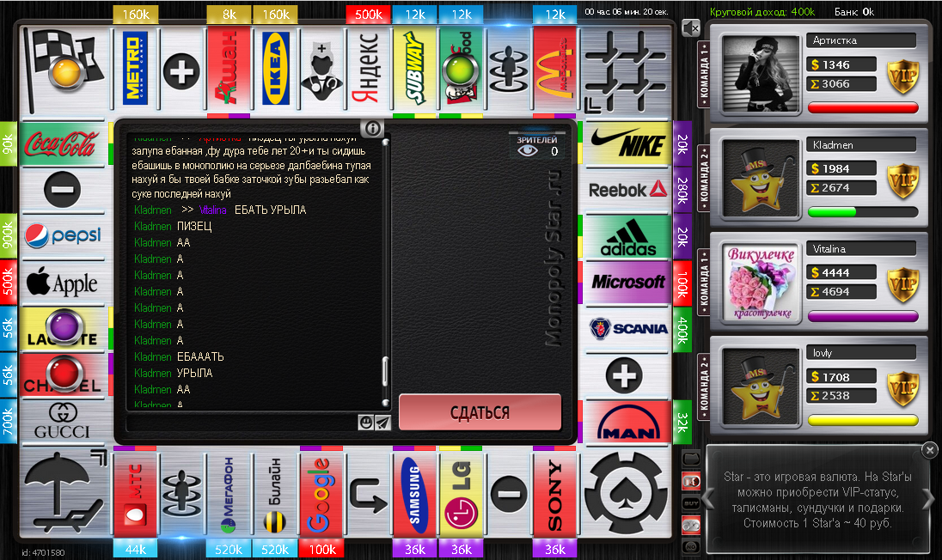Click the chat message input field
942x560 pixels.
242,423
